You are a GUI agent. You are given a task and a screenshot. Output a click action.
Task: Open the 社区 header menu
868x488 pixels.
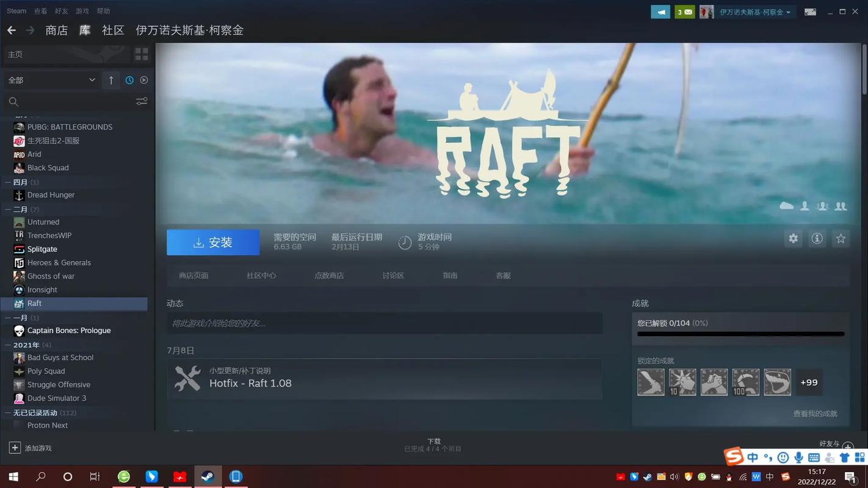[113, 30]
